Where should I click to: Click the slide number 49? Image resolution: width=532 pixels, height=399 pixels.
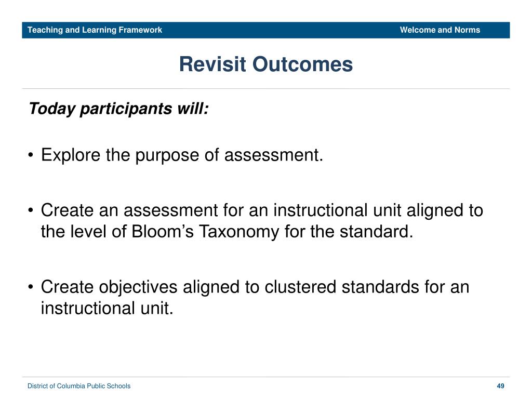tap(500, 386)
